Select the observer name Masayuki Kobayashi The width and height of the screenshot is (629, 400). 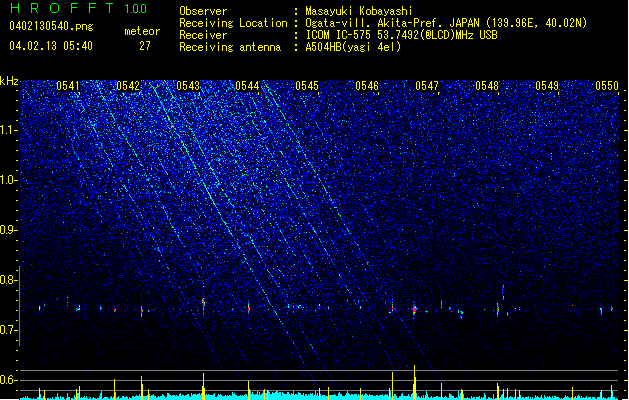point(359,11)
